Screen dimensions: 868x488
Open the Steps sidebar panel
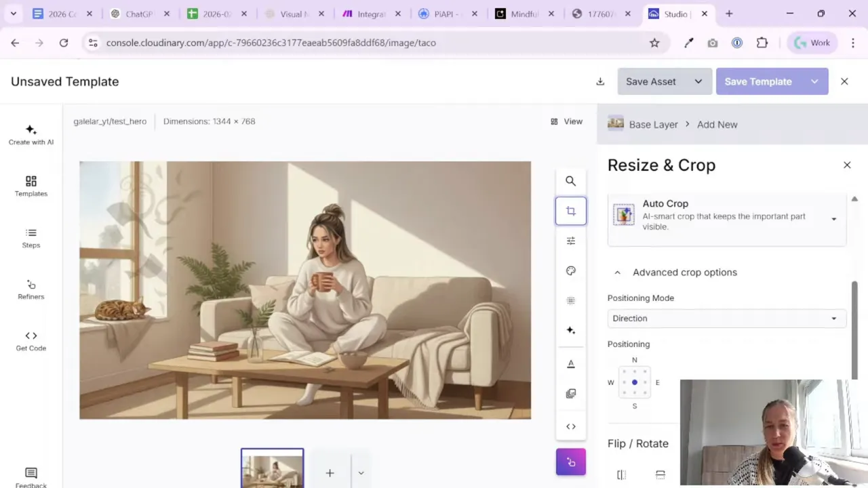31,238
